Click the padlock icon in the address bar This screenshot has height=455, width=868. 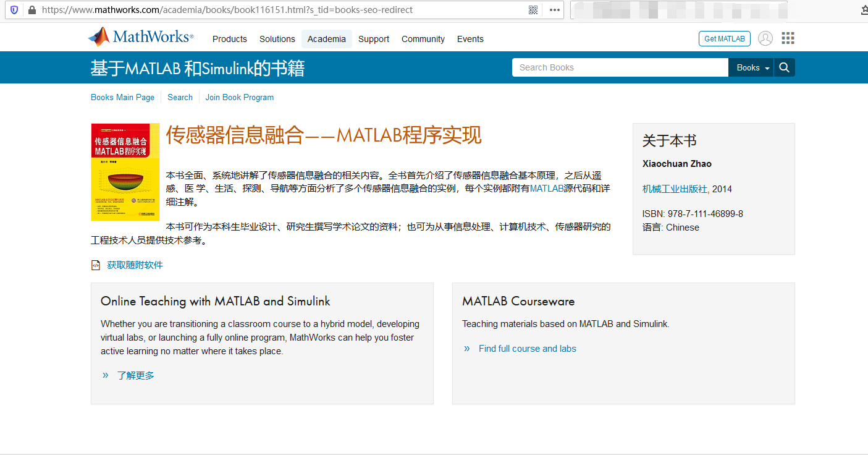[31, 10]
